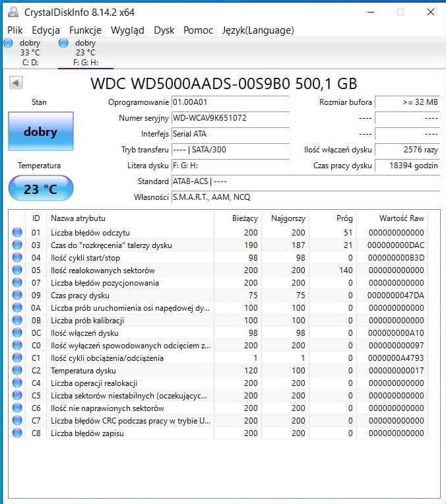Select 'Czas do "rozkręcenia" talerzy dysku' row
Screen dimensions: 446x504
tap(218, 245)
